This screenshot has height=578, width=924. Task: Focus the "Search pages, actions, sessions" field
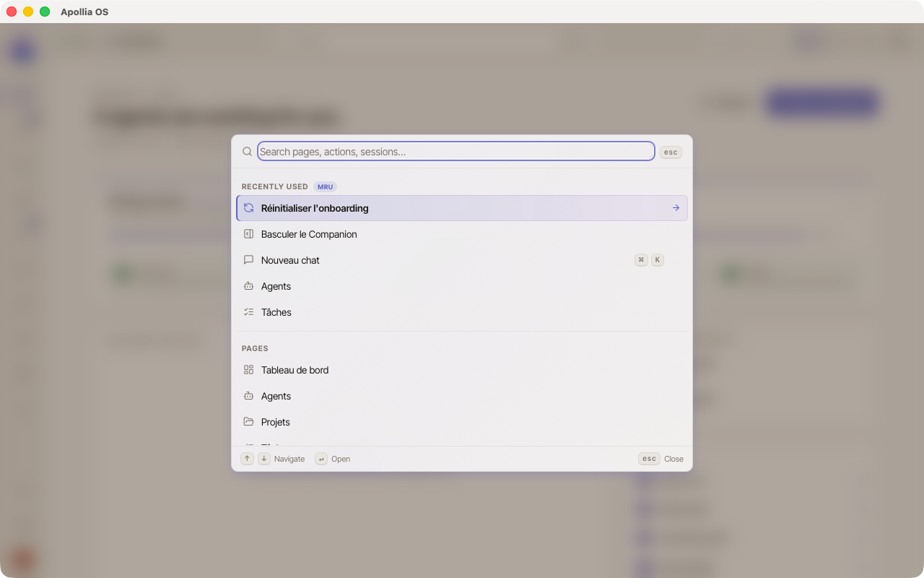pos(456,151)
